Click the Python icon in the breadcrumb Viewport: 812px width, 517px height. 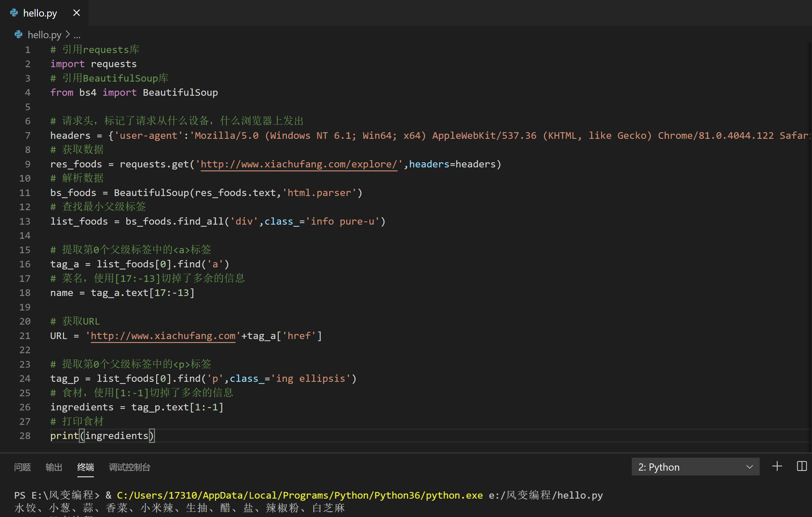pos(19,34)
